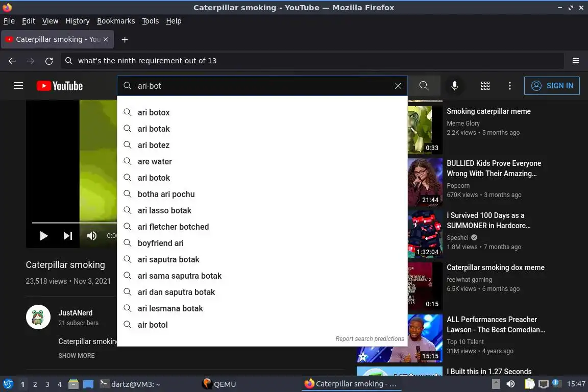Viewport: 588px width, 392px height.
Task: Open the File menu
Action: 9,21
